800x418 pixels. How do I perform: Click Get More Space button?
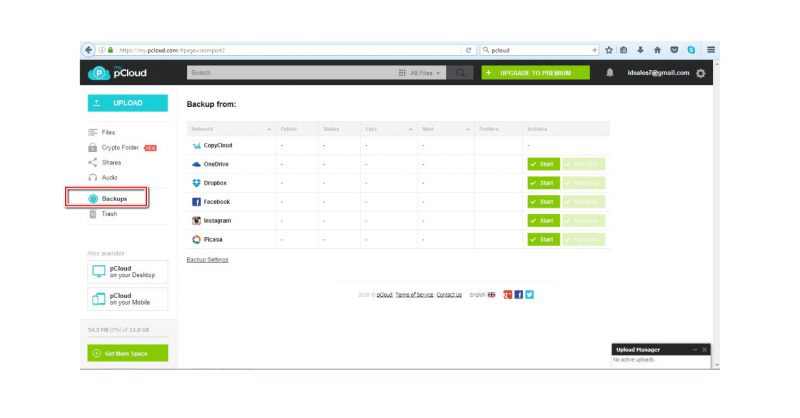pyautogui.click(x=128, y=353)
